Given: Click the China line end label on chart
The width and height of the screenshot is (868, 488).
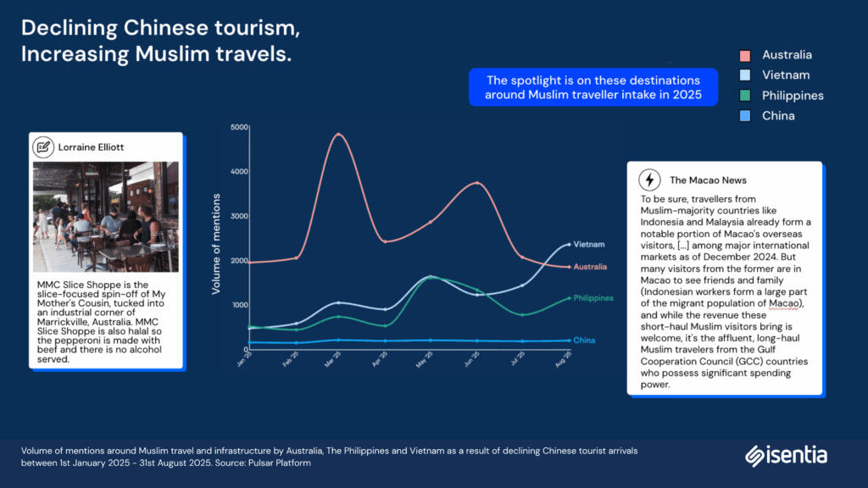Looking at the screenshot, I should tap(583, 341).
